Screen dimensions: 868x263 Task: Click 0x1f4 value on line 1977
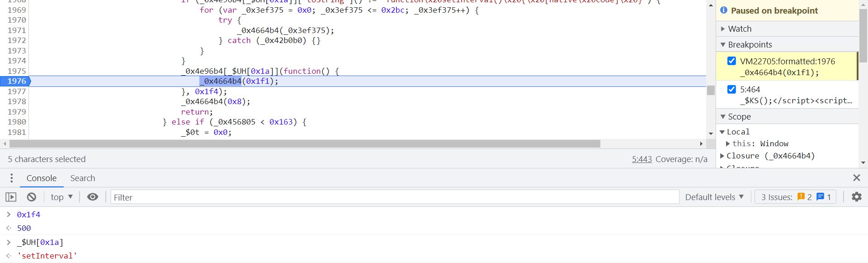207,91
